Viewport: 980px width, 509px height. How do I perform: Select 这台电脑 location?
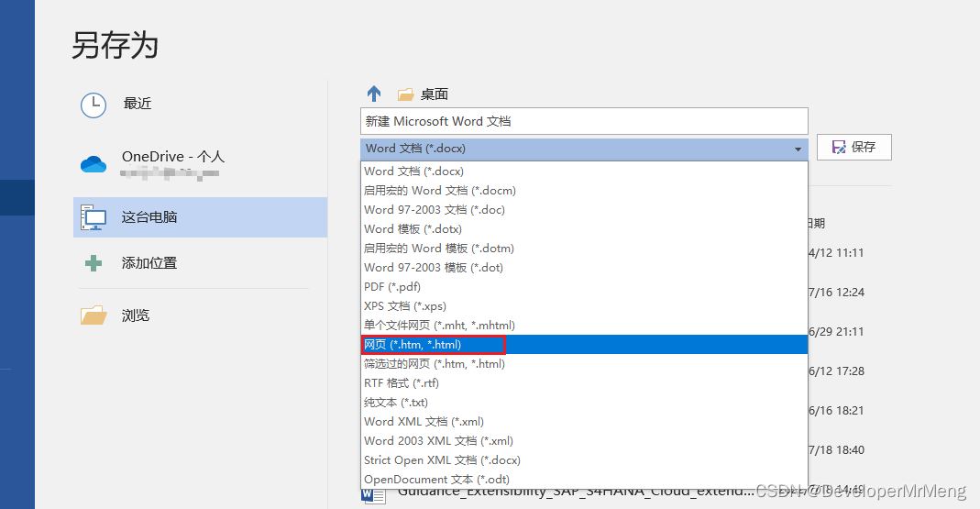[x=200, y=217]
